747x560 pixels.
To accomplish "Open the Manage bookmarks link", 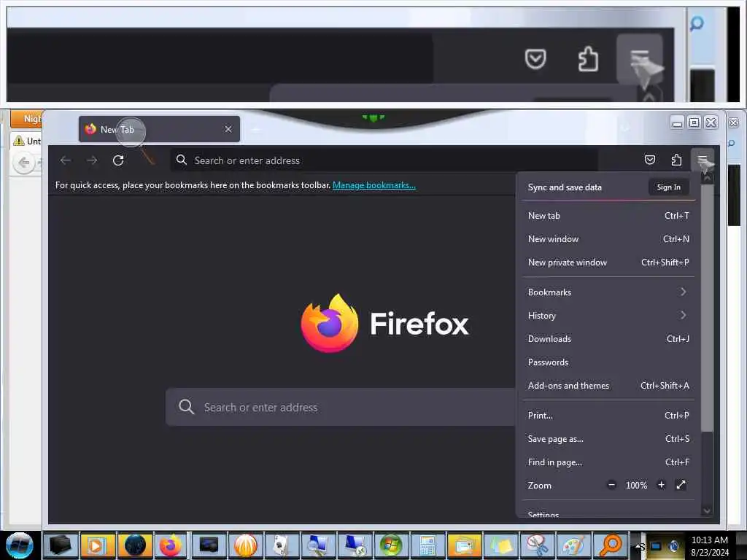I will tap(374, 185).
